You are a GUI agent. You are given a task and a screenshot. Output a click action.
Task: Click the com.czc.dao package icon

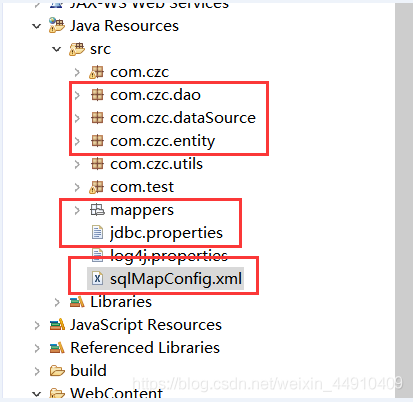(97, 95)
